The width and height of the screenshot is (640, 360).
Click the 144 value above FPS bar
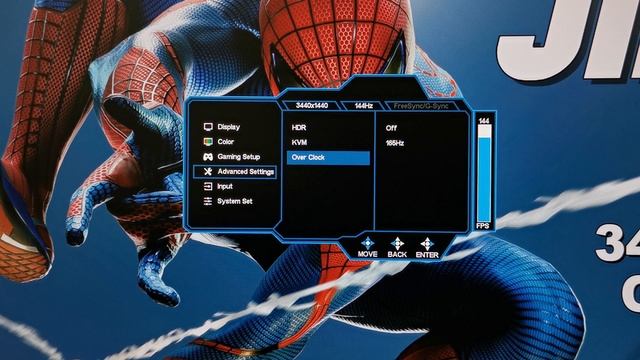(x=484, y=121)
